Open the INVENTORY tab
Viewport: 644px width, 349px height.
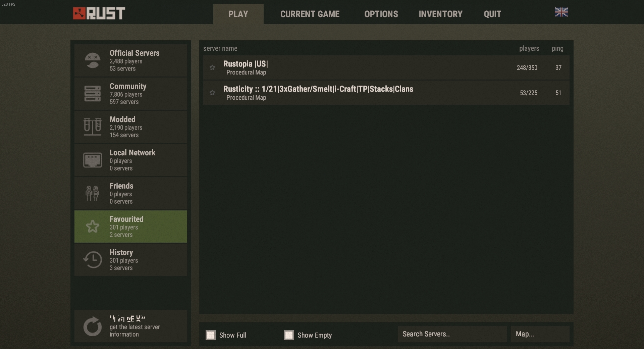click(440, 14)
